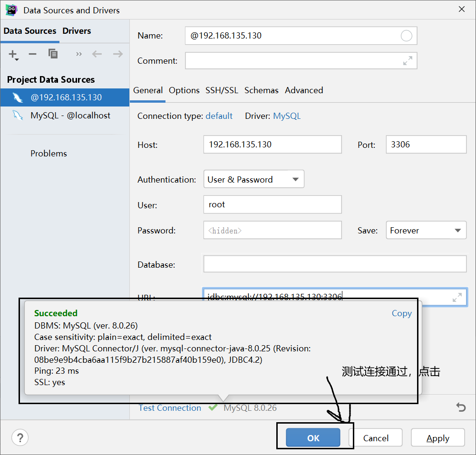Switch to the Drivers tab
The height and width of the screenshot is (455, 476).
tap(77, 30)
